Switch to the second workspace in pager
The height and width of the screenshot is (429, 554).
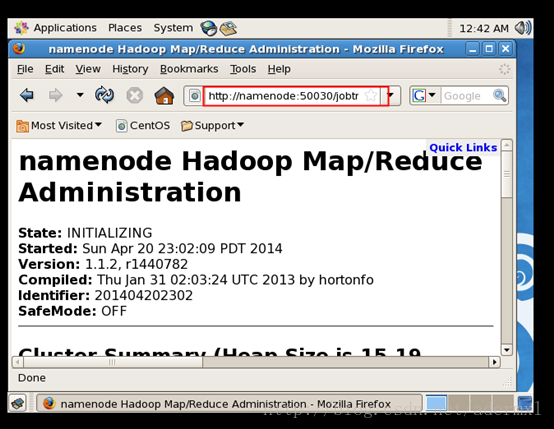tap(459, 403)
